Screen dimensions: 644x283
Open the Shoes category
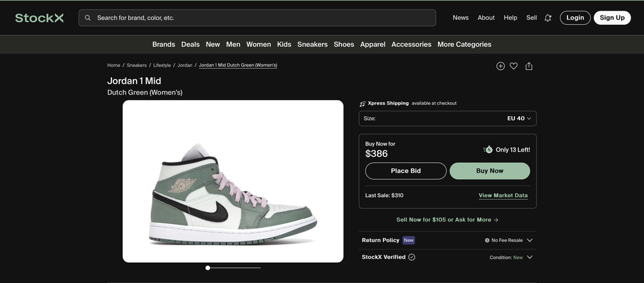tap(343, 44)
